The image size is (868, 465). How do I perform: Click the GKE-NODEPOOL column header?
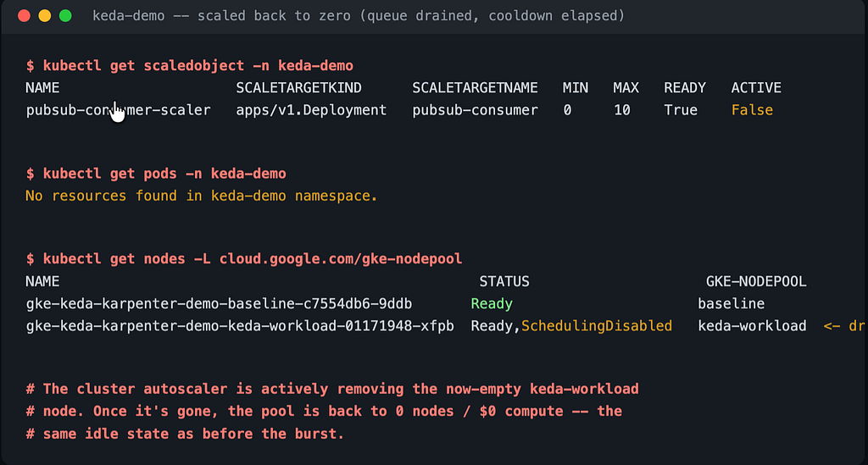tap(755, 281)
